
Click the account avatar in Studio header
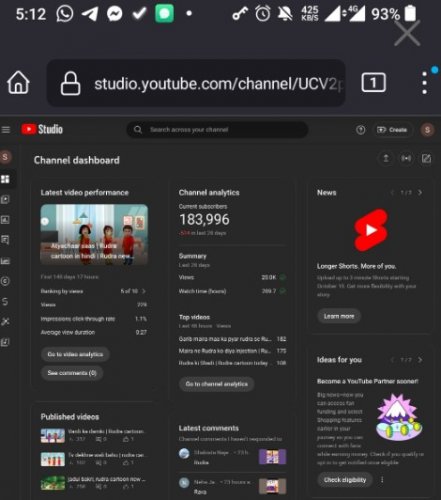(427, 130)
